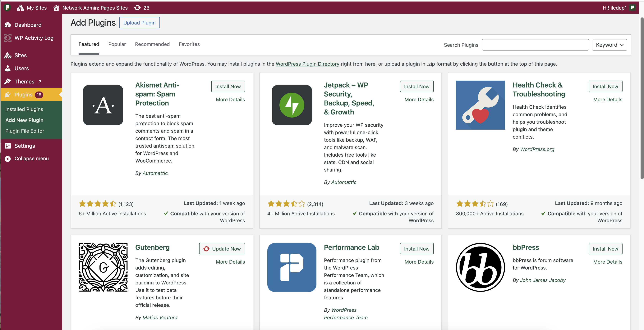Click the Plugins sidebar menu item

pyautogui.click(x=31, y=95)
